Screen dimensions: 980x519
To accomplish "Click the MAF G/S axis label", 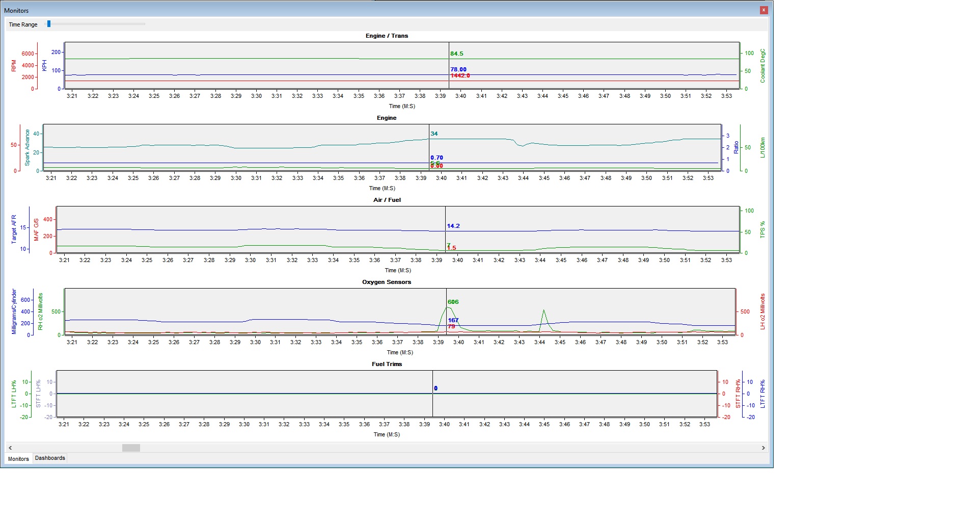I will 36,229.
